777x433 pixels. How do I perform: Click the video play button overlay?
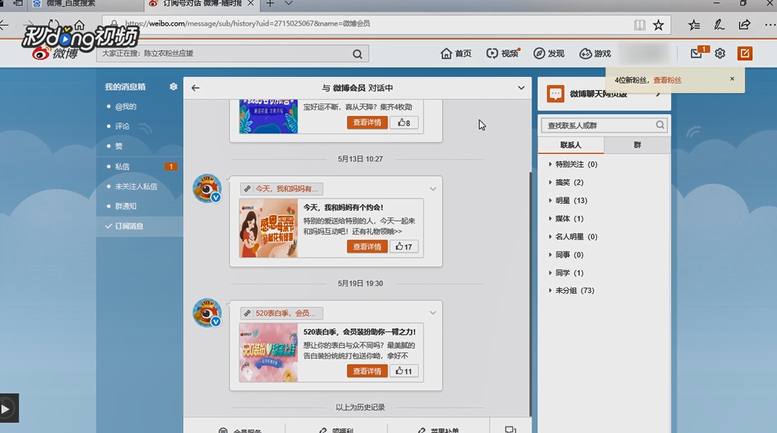coord(6,409)
